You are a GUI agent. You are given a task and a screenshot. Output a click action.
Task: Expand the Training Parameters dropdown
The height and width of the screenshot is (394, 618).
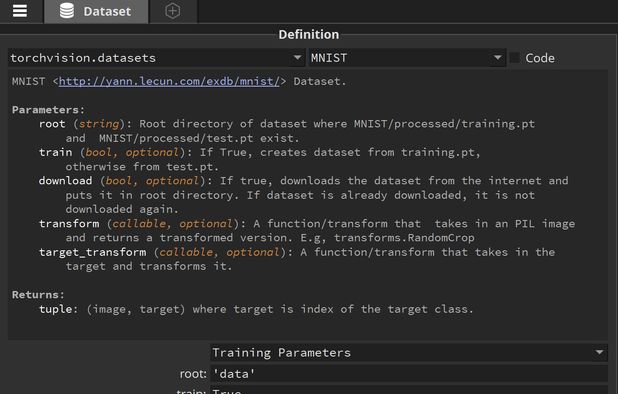tap(409, 352)
